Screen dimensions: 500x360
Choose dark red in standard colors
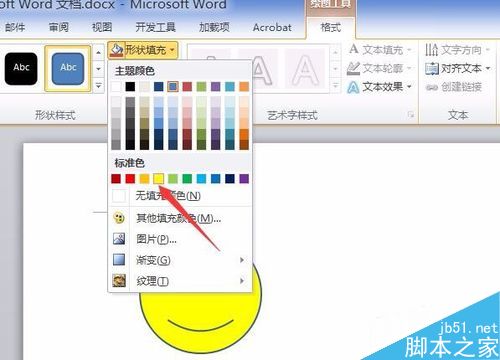[116, 179]
